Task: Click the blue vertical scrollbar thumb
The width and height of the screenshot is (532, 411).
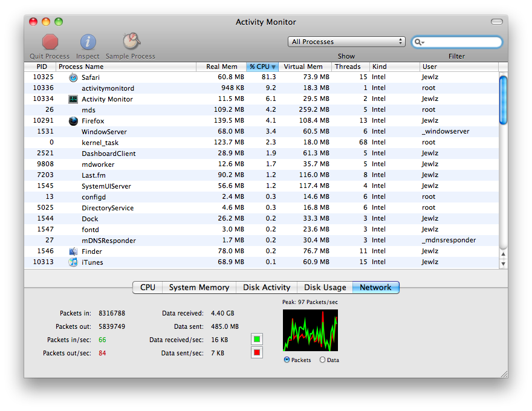Action: click(504, 100)
